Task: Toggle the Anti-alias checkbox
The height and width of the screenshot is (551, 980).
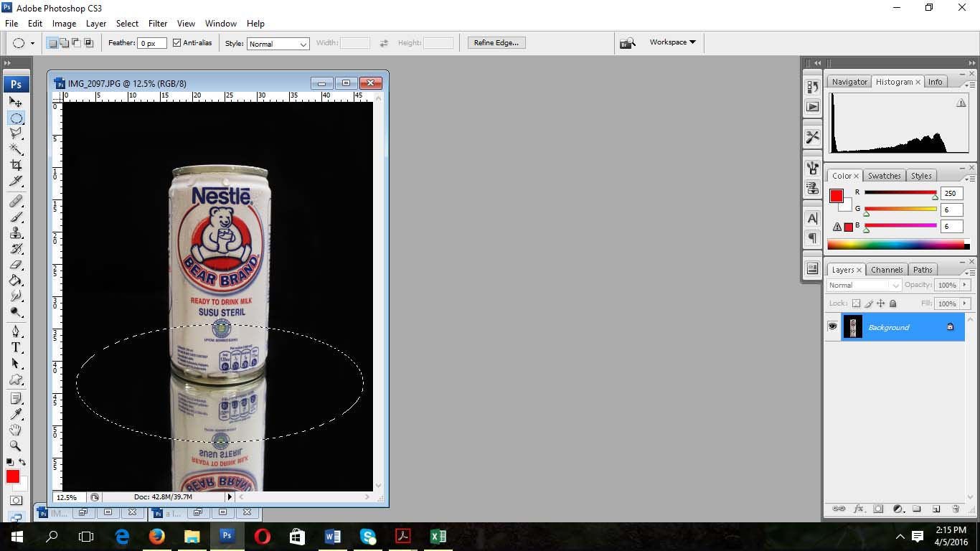Action: click(x=176, y=43)
